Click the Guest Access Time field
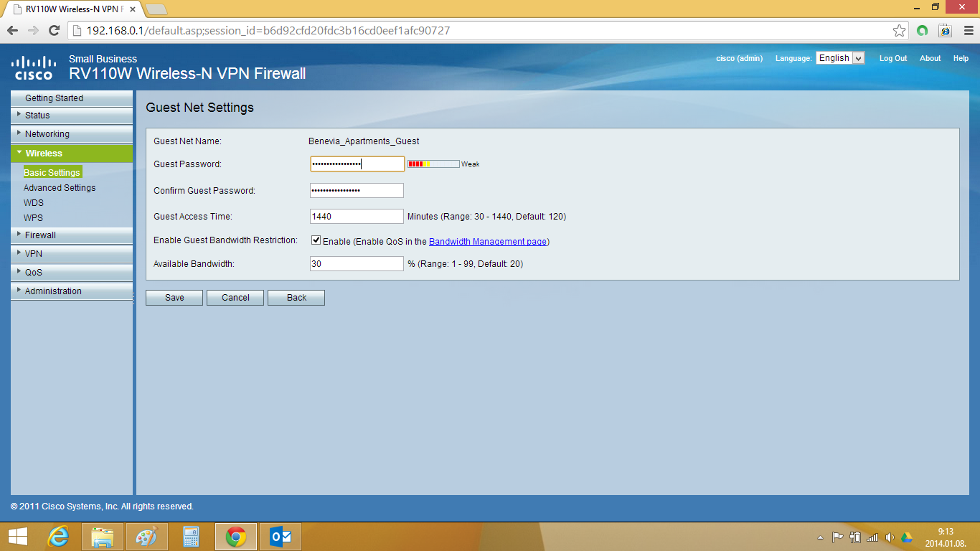The image size is (980, 551). point(357,216)
